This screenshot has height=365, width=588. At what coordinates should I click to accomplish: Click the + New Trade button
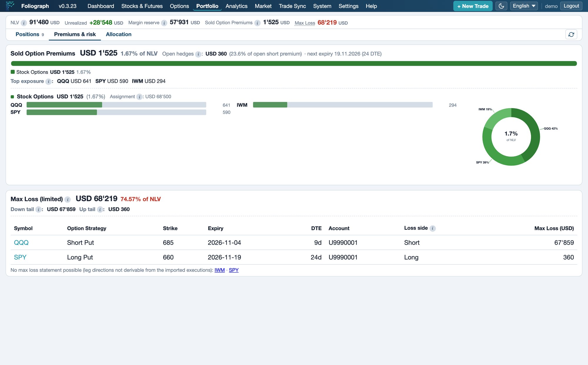[x=473, y=6]
